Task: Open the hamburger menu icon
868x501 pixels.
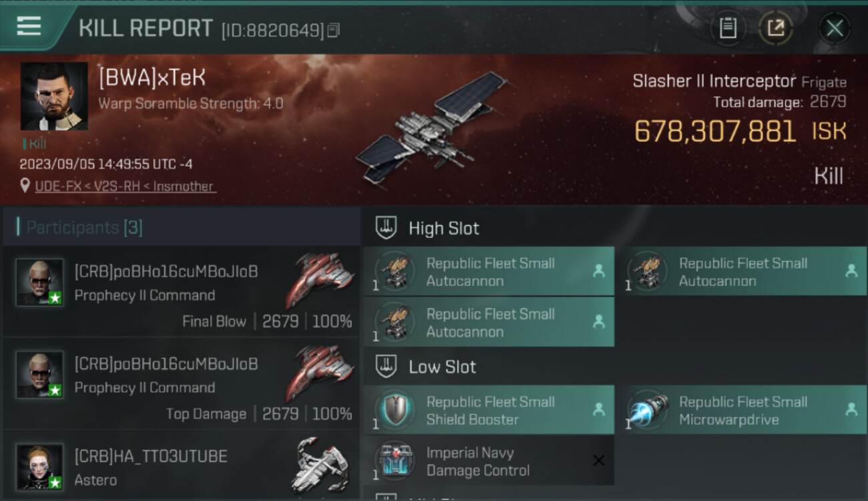Action: click(28, 27)
